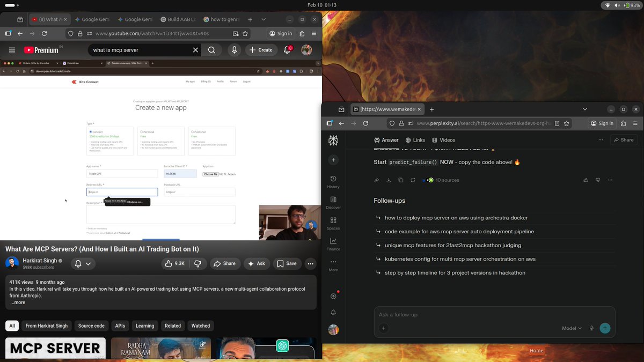Bookmark the YouTube page with star
The height and width of the screenshot is (362, 644).
[x=245, y=33]
